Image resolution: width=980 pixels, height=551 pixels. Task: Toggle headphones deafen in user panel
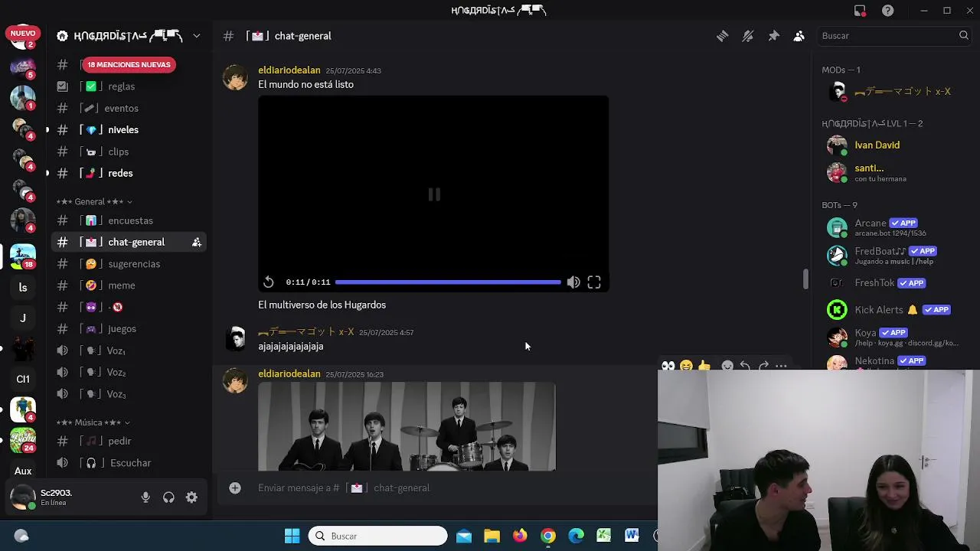[168, 497]
